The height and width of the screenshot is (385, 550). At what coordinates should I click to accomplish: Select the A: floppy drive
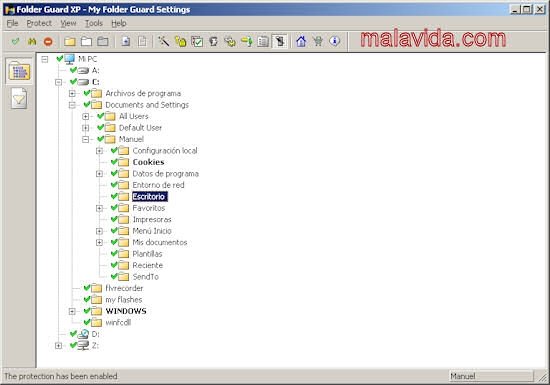click(95, 70)
